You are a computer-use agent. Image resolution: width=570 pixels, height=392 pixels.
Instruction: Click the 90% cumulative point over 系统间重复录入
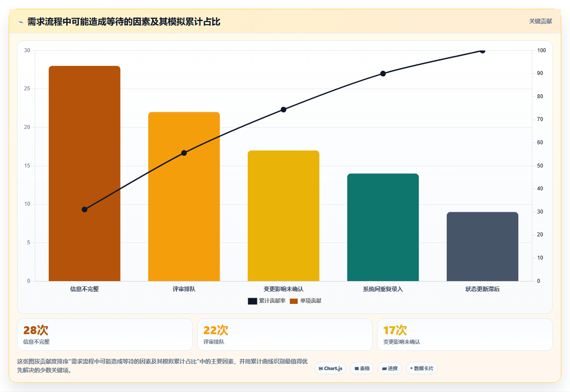pyautogui.click(x=383, y=73)
